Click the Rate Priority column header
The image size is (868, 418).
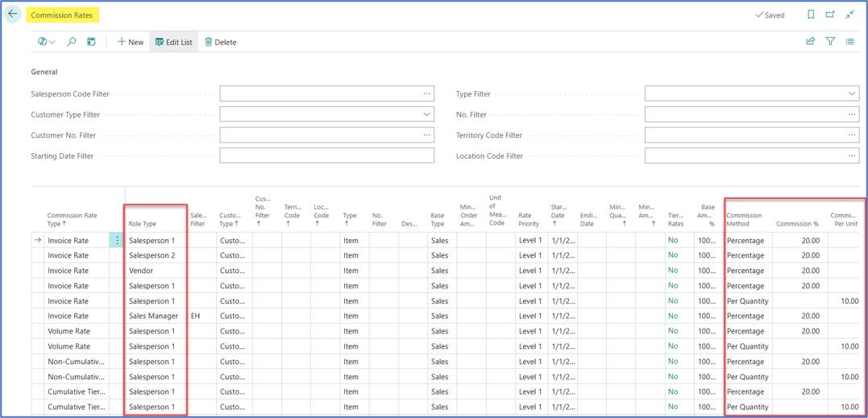point(529,220)
